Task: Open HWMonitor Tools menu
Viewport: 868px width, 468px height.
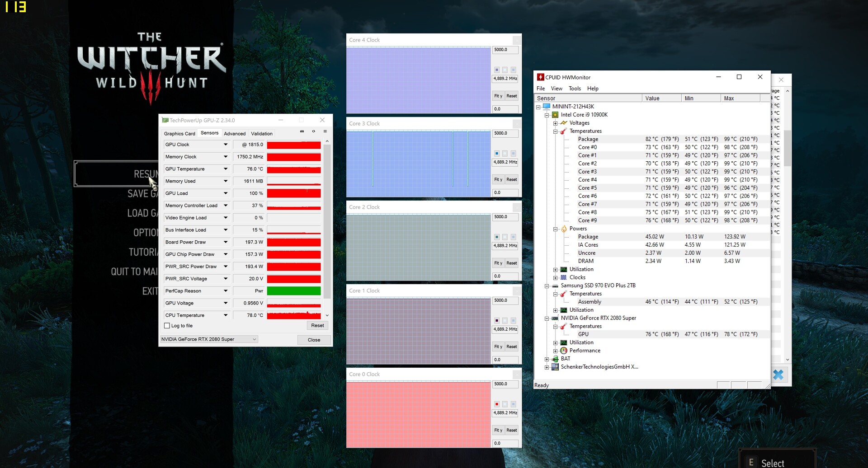Action: pos(575,89)
